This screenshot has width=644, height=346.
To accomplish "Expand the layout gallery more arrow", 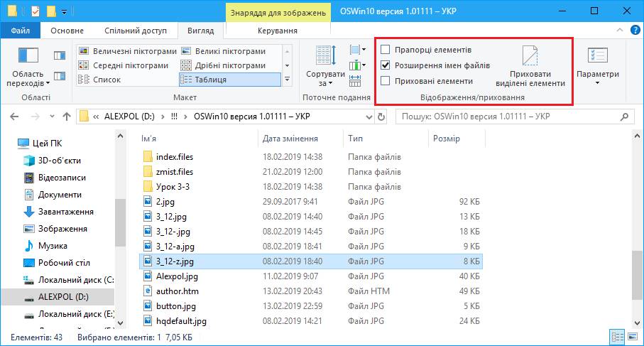I will [x=287, y=80].
